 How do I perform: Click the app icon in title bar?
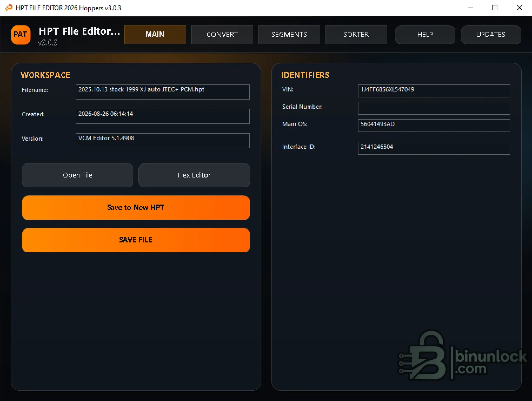(9, 8)
